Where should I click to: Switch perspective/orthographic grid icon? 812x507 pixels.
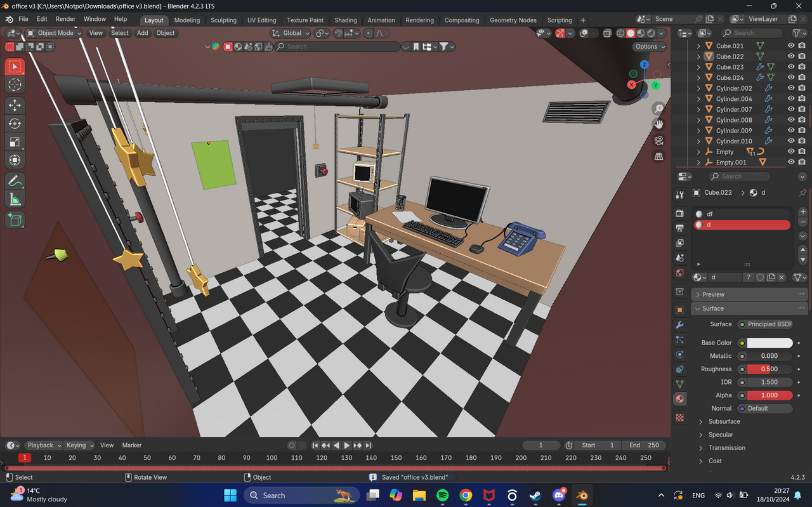659,156
